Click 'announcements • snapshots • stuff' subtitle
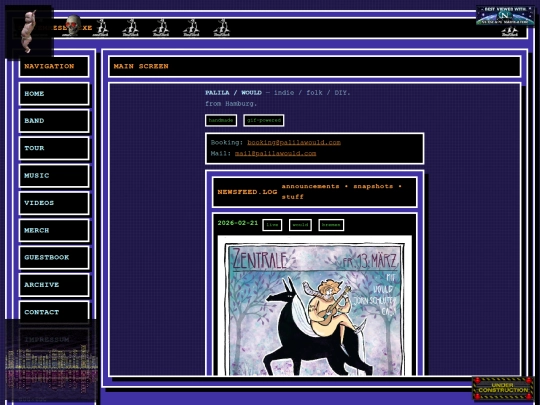 tap(342, 191)
